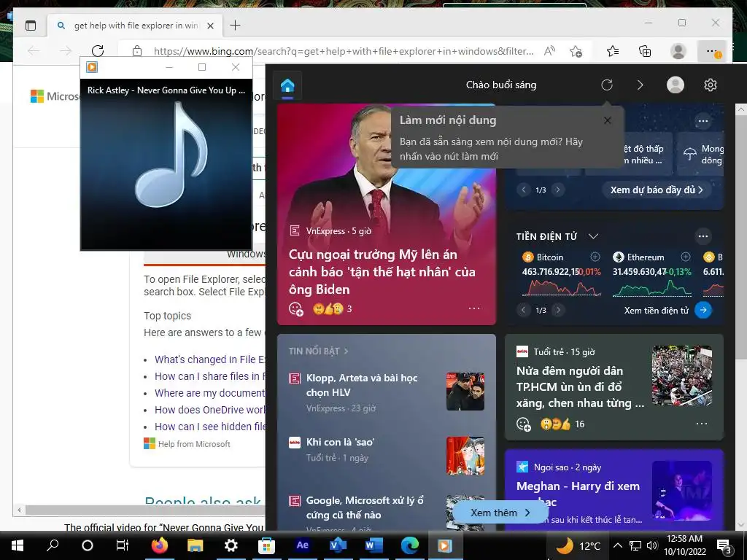Open the Collections icon in Edge toolbar
The width and height of the screenshot is (747, 560).
click(645, 51)
